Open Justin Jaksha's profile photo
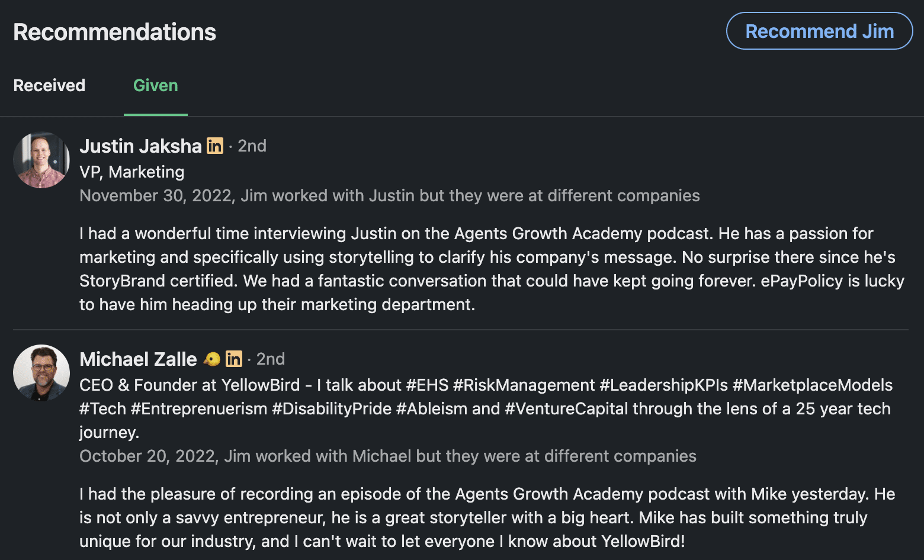 (x=41, y=160)
